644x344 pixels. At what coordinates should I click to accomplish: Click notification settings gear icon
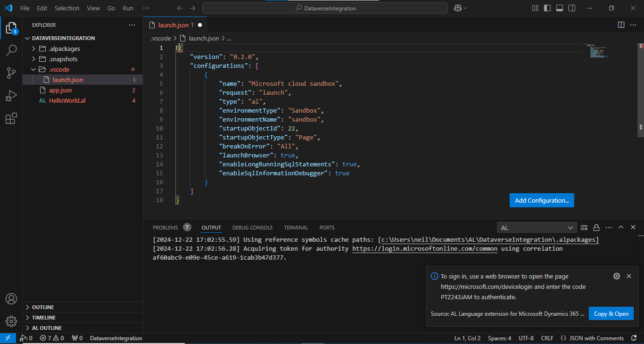coord(616,276)
